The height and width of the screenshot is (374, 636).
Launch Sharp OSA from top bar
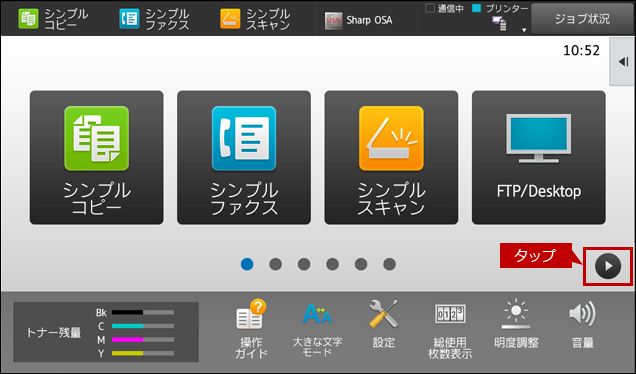pos(359,20)
